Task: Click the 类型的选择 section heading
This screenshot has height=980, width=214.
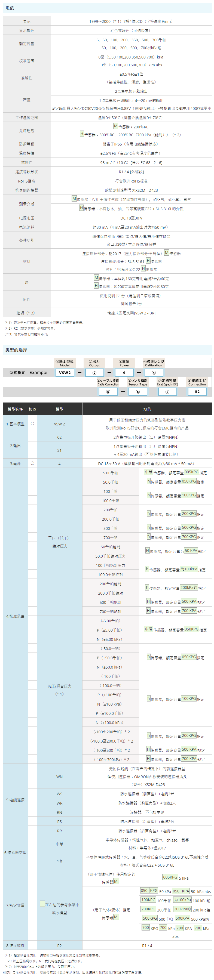Action: click(16, 350)
